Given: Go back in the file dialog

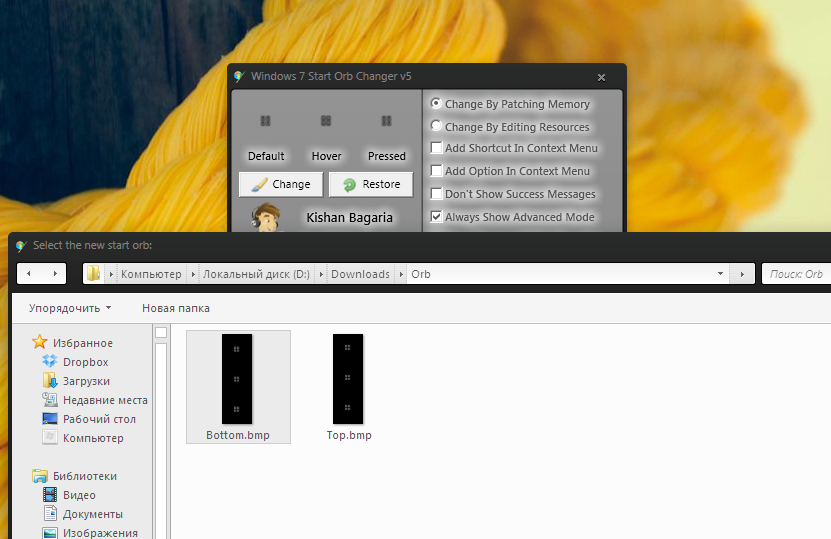Looking at the screenshot, I should [29, 273].
